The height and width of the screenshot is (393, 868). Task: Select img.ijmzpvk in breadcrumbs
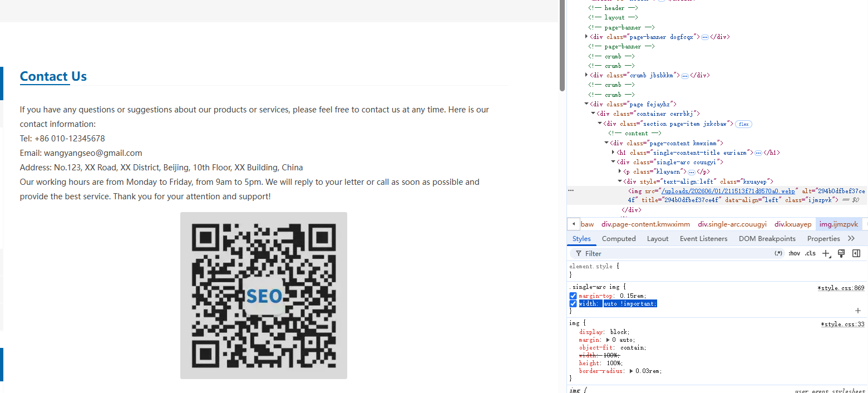point(839,224)
